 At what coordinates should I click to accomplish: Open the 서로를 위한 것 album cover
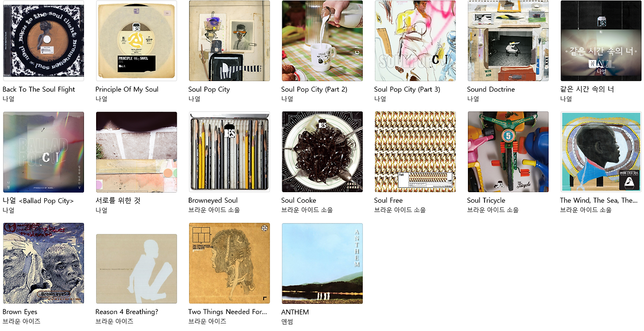click(136, 152)
